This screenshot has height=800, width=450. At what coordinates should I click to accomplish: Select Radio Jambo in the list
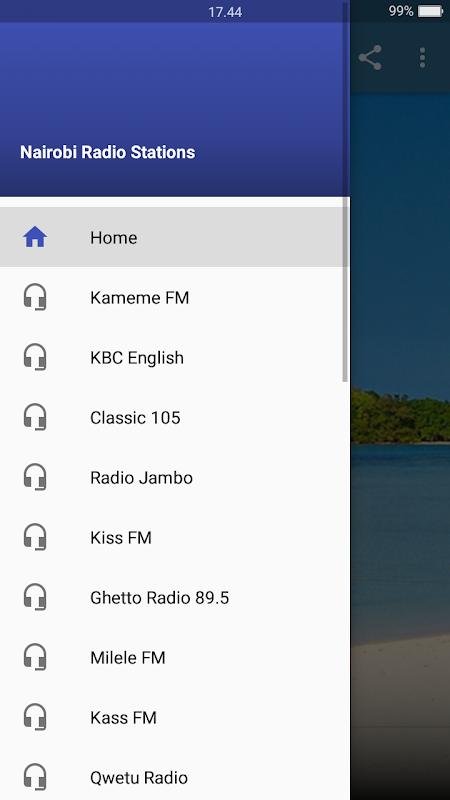[x=175, y=477]
